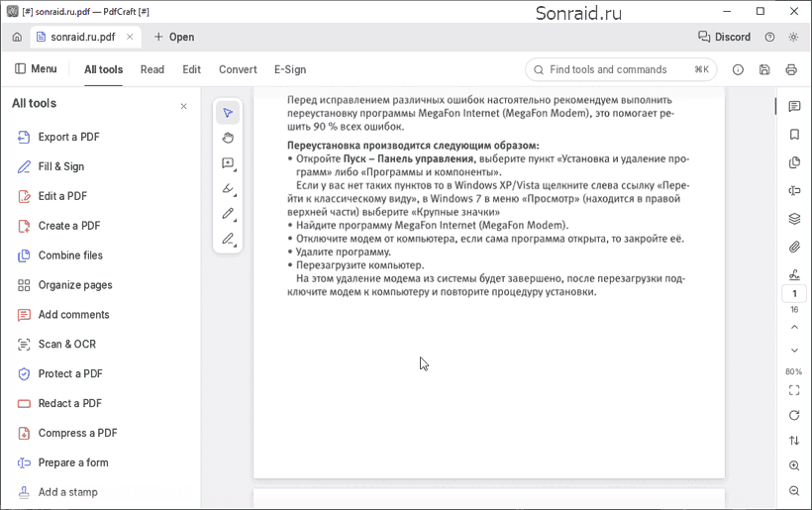Select the pencil draw tool
812x510 pixels.
point(228,213)
